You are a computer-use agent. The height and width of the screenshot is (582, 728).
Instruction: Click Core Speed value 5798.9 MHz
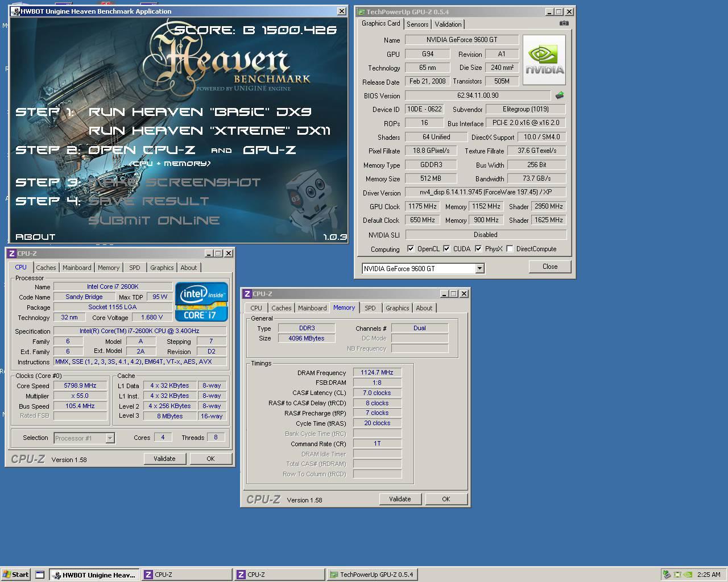[x=80, y=385]
